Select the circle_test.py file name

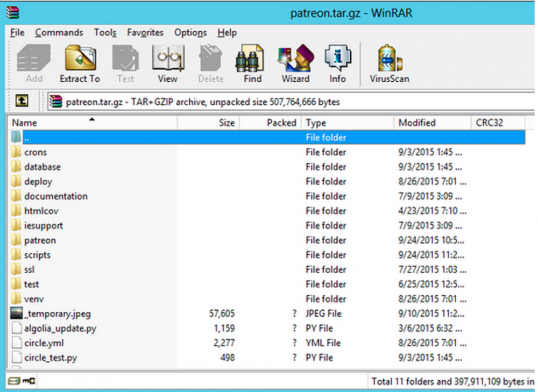coord(51,358)
